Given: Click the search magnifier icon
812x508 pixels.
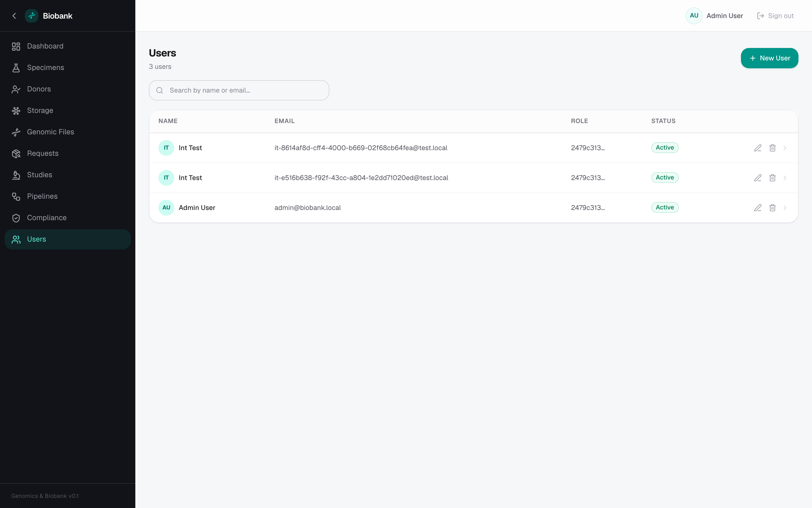Looking at the screenshot, I should (160, 90).
